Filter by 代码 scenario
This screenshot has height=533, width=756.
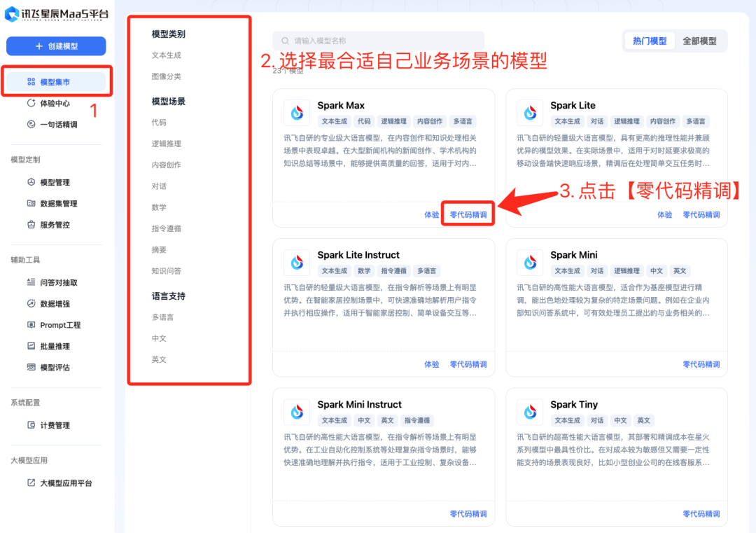159,123
